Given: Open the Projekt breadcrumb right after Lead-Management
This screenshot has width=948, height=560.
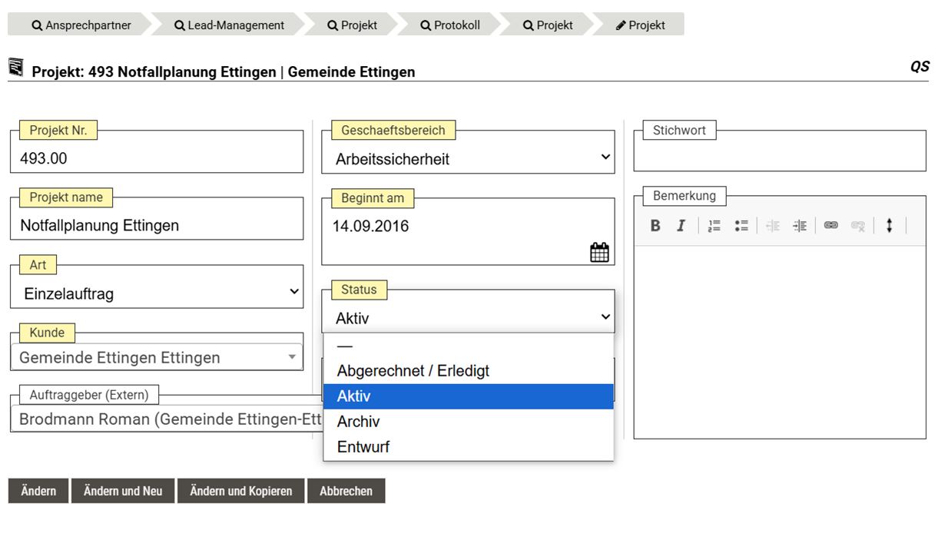Looking at the screenshot, I should coord(352,25).
